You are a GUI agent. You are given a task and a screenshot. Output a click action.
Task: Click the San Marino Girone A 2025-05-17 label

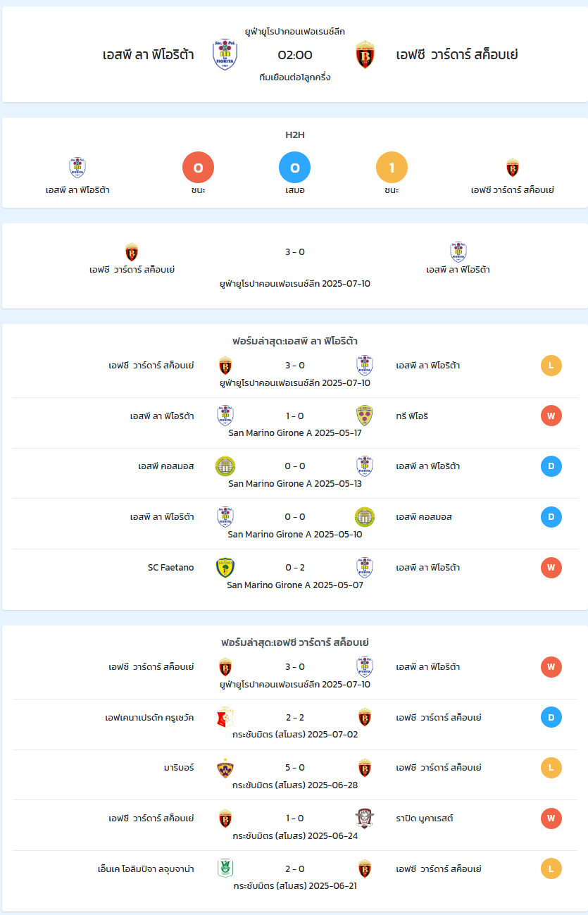point(295,432)
